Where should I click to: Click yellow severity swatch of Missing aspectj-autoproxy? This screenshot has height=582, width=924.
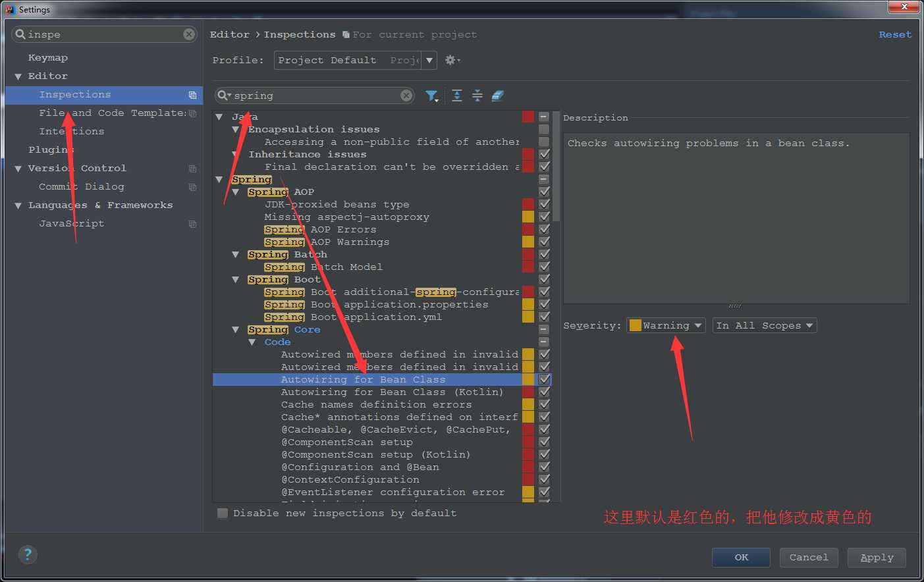point(528,217)
